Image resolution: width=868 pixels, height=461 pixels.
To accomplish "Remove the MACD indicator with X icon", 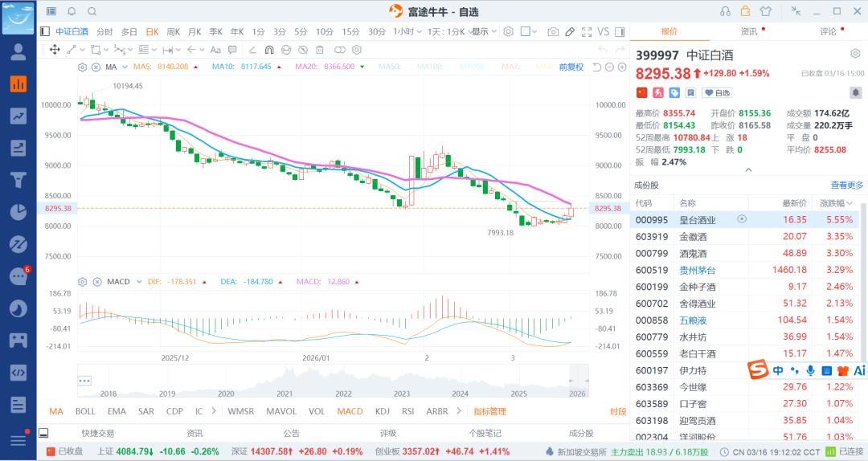I will click(x=95, y=282).
